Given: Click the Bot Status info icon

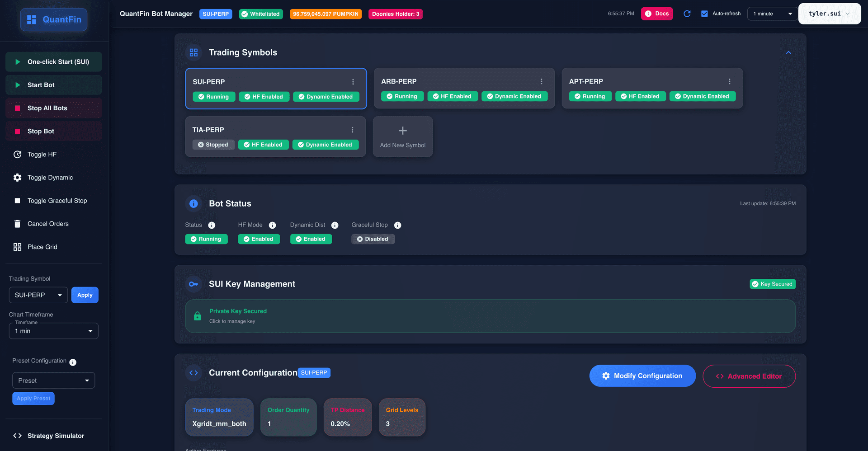Looking at the screenshot, I should point(193,203).
